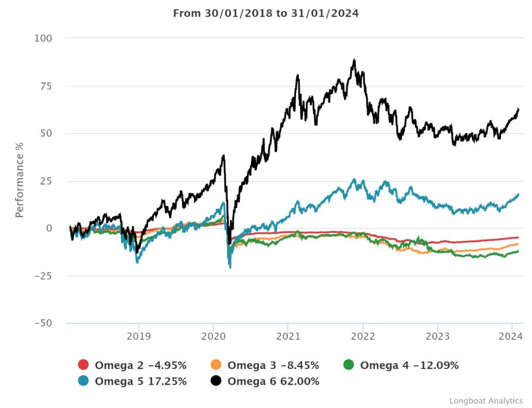The height and width of the screenshot is (408, 532).
Task: Click the black Omega 6 legend marker
Action: [x=217, y=381]
